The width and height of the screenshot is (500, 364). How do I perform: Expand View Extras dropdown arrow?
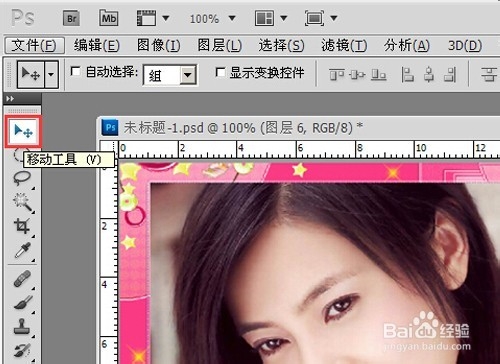tap(166, 18)
